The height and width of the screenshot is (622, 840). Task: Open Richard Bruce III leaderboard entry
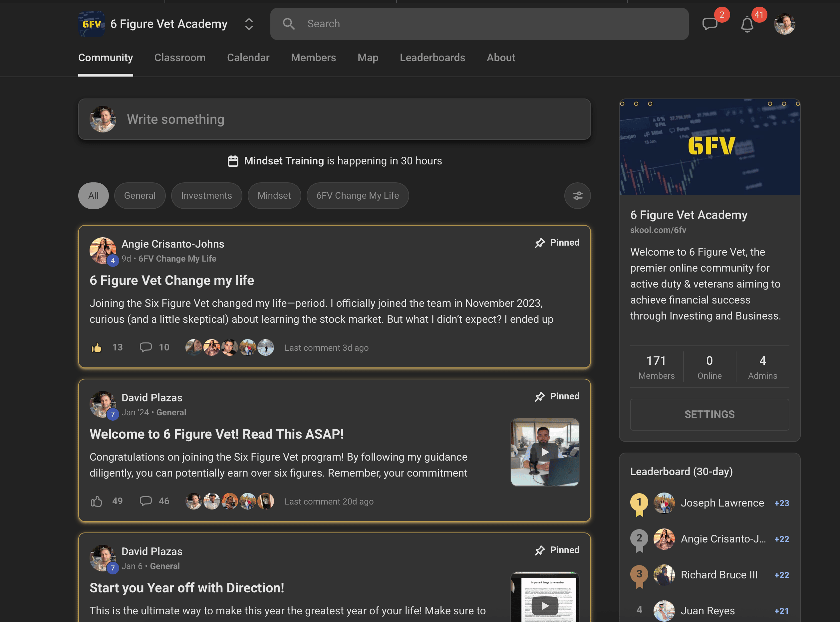[x=719, y=575]
